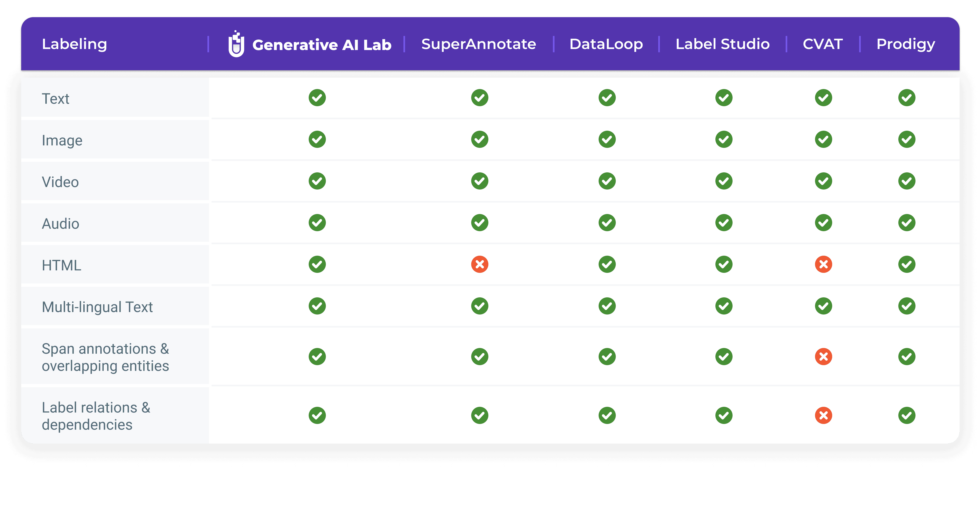Click green check for Audio under Prodigy

pos(907,223)
